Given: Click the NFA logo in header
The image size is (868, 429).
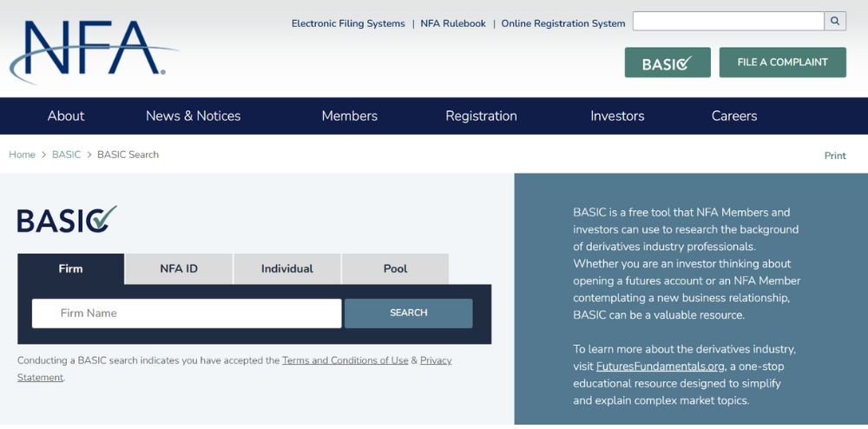Looking at the screenshot, I should coord(91,50).
